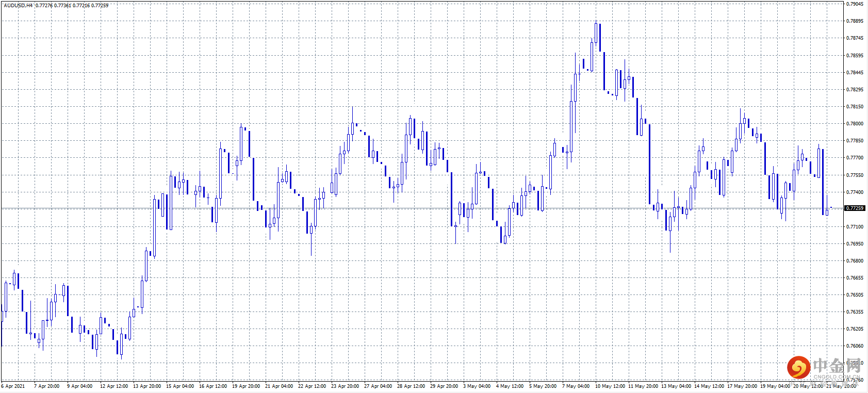Screen dimensions: 868x393
Task: Click the 13 Apr 20:00 time label
Action: coord(147,386)
